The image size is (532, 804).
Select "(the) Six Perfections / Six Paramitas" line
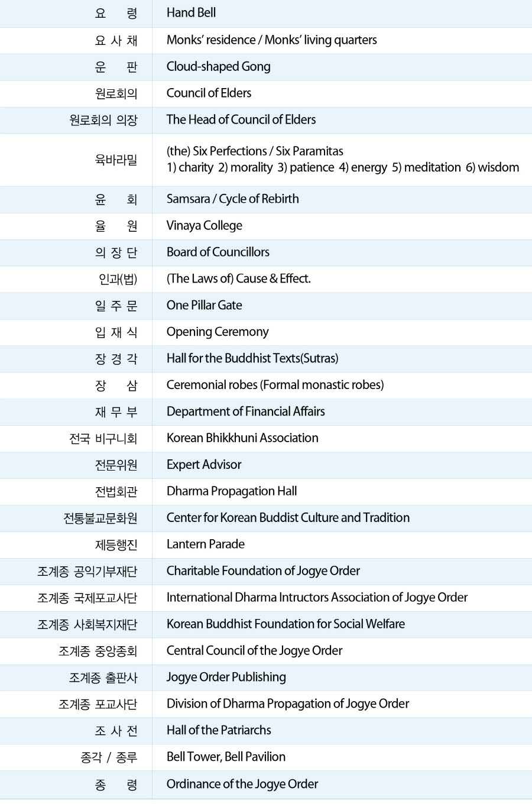[255, 151]
